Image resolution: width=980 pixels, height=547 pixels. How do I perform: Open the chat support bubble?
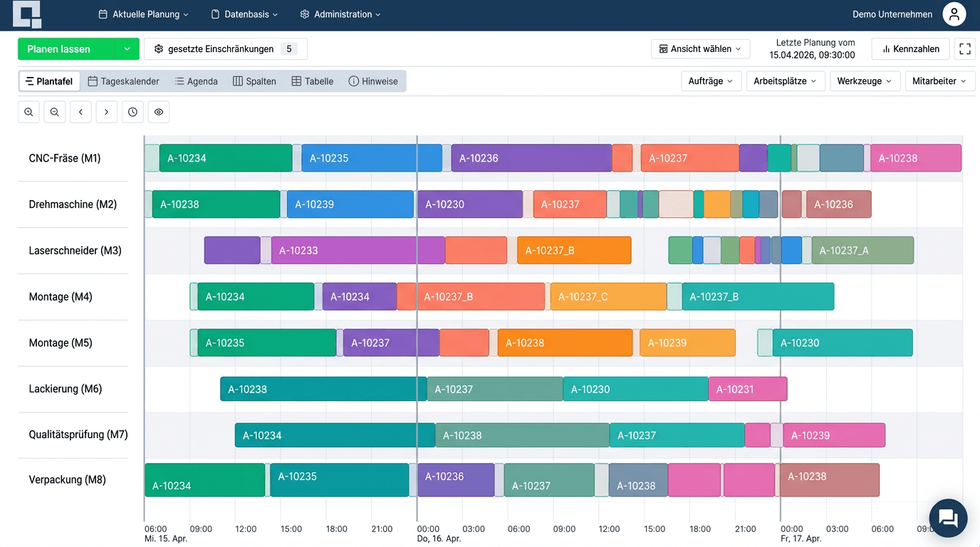948,518
